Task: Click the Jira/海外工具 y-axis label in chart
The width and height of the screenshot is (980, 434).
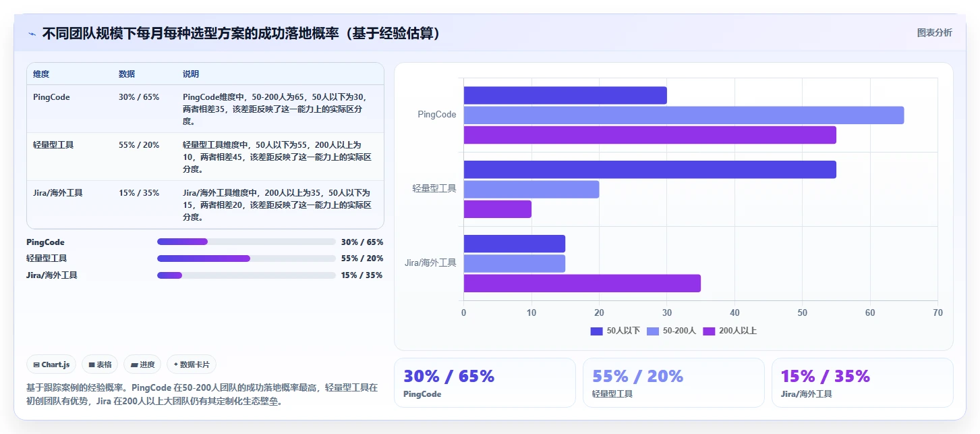Action: (x=430, y=263)
